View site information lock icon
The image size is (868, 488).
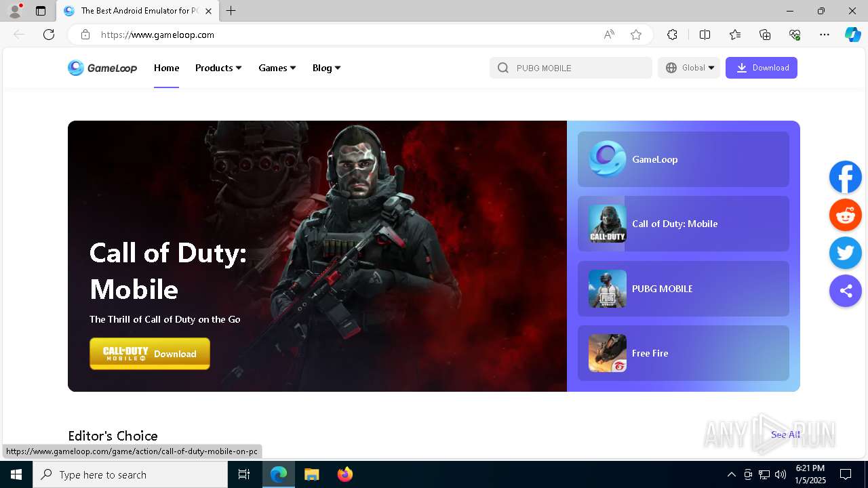(85, 35)
